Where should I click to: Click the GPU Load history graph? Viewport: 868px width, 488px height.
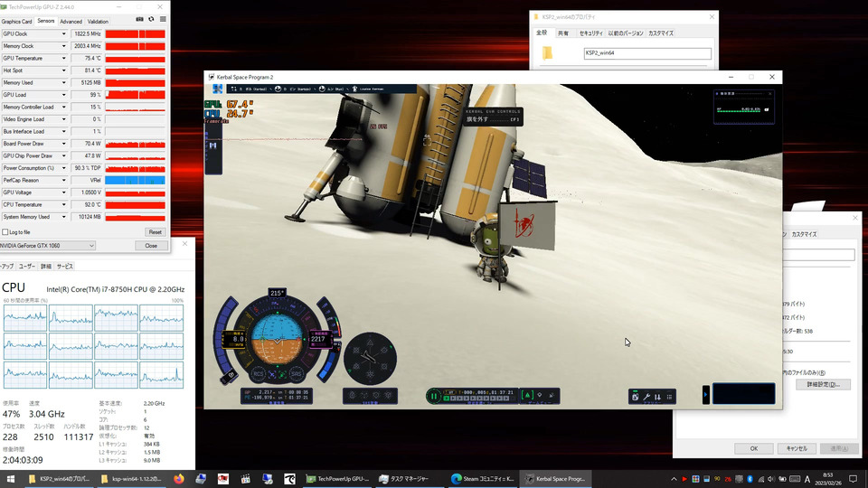click(x=135, y=95)
